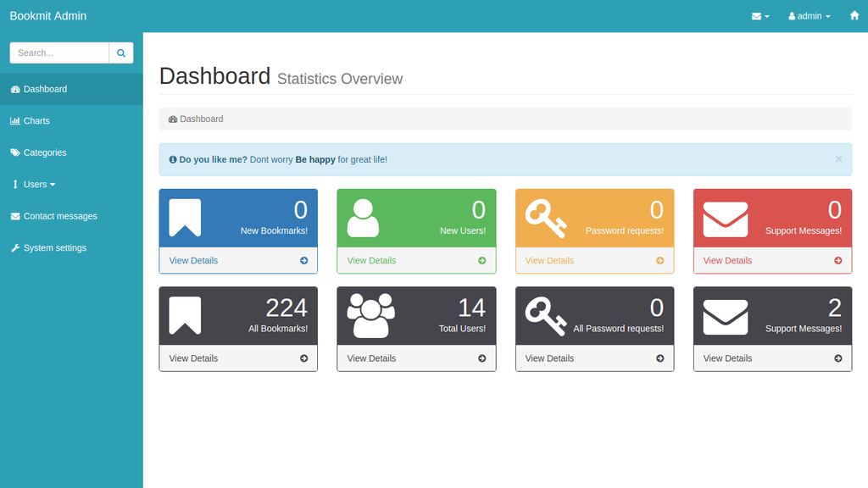This screenshot has height=488, width=868.
Task: Click the key icon on All Password requests card
Action: coord(546,316)
